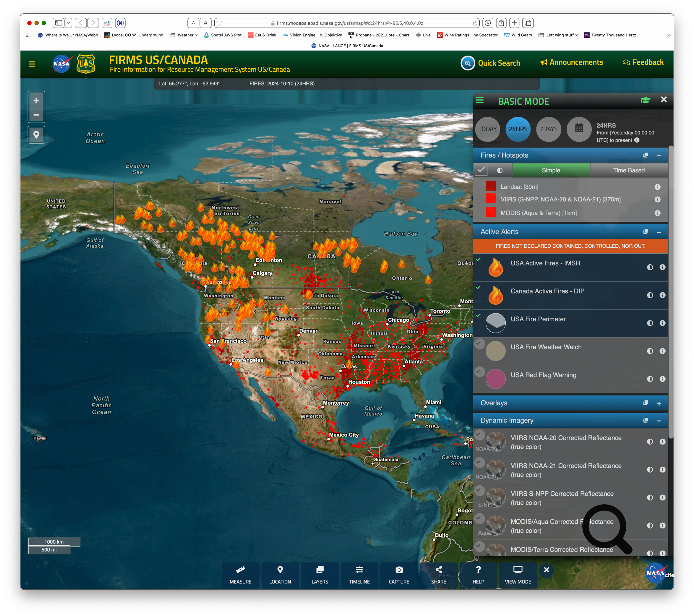Select the 7DAYS time range

[x=548, y=129]
